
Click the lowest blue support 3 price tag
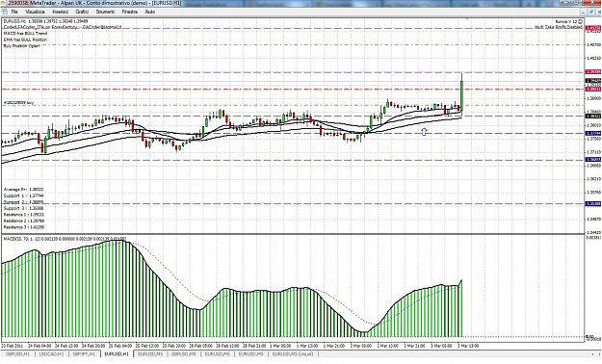pos(593,204)
